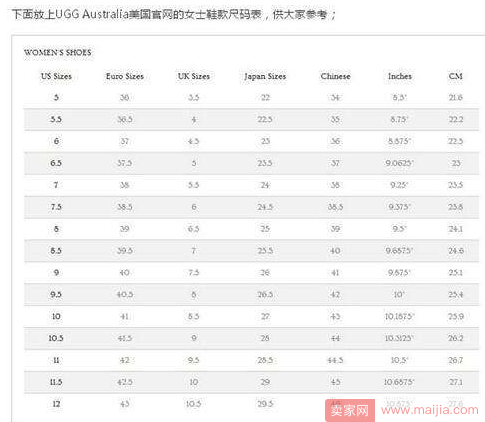Open the www.maijia.com watermark link
Viewport: 485px width, 422px height.
[x=430, y=410]
